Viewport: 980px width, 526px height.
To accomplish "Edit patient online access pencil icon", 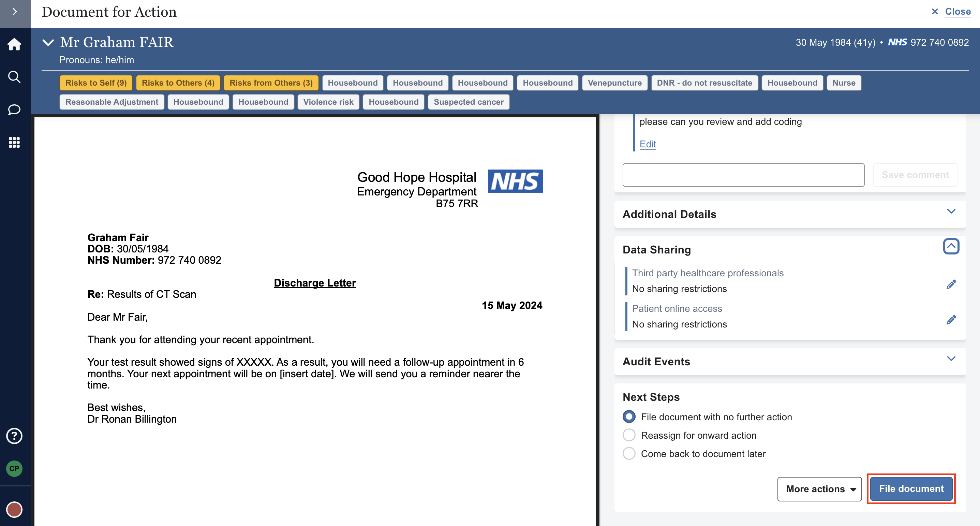I will point(951,320).
